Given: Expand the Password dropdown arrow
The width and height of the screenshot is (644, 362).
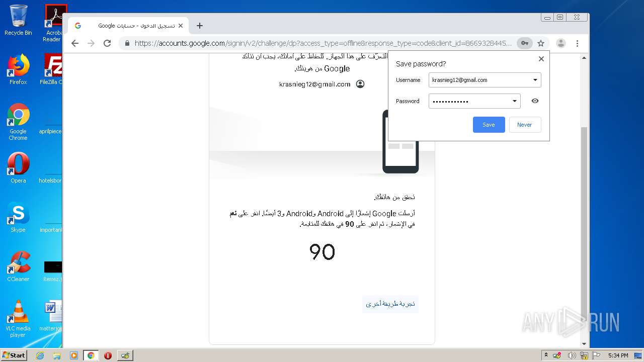Looking at the screenshot, I should coord(514,101).
